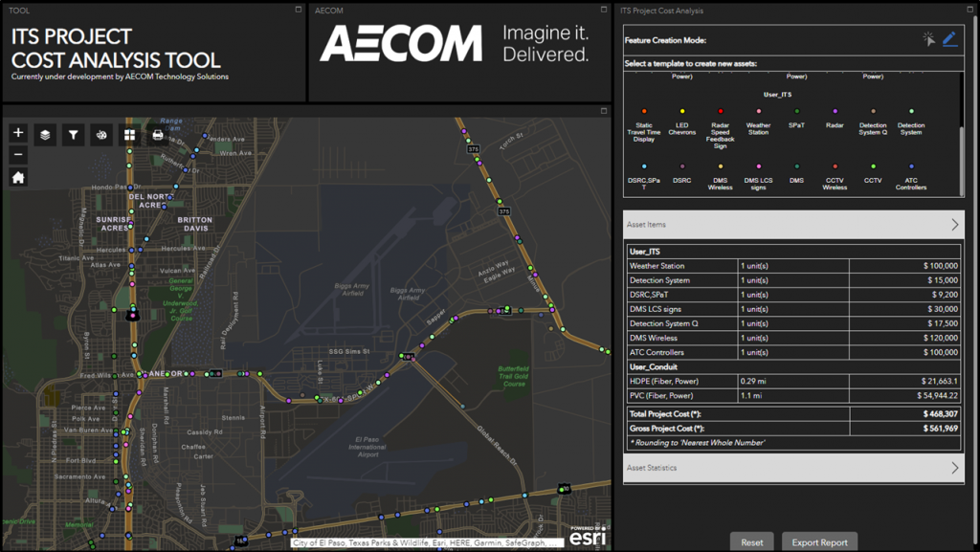The image size is (980, 552).
Task: Open the esri logo link
Action: tap(587, 536)
